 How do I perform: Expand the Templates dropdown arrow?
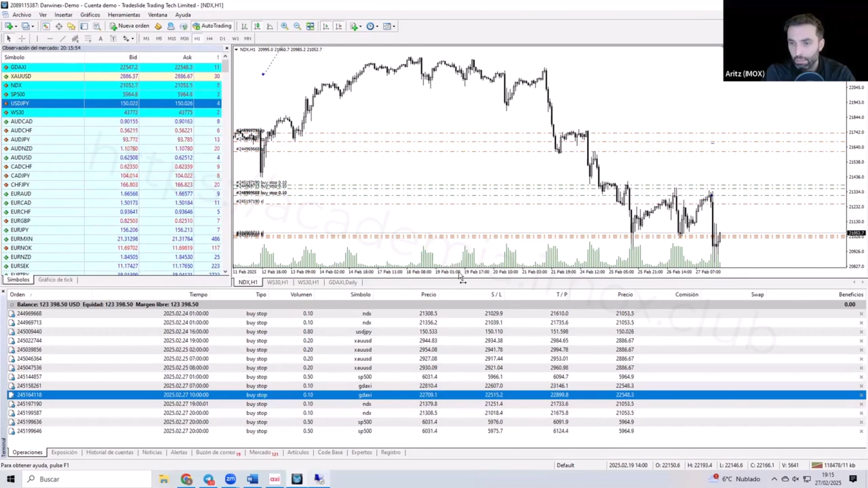coord(394,26)
